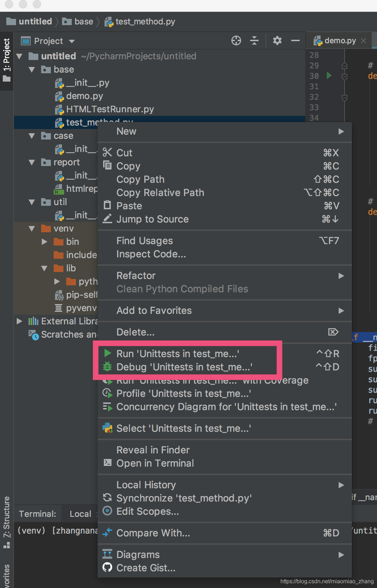The height and width of the screenshot is (588, 377).
Task: Collapse the lib folder
Action: (44, 268)
